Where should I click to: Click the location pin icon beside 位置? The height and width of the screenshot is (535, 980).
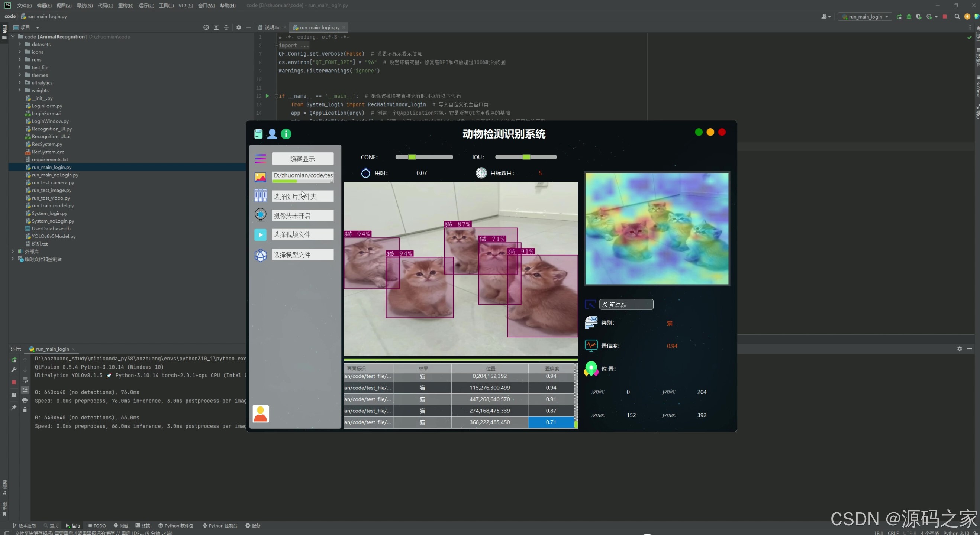(591, 369)
